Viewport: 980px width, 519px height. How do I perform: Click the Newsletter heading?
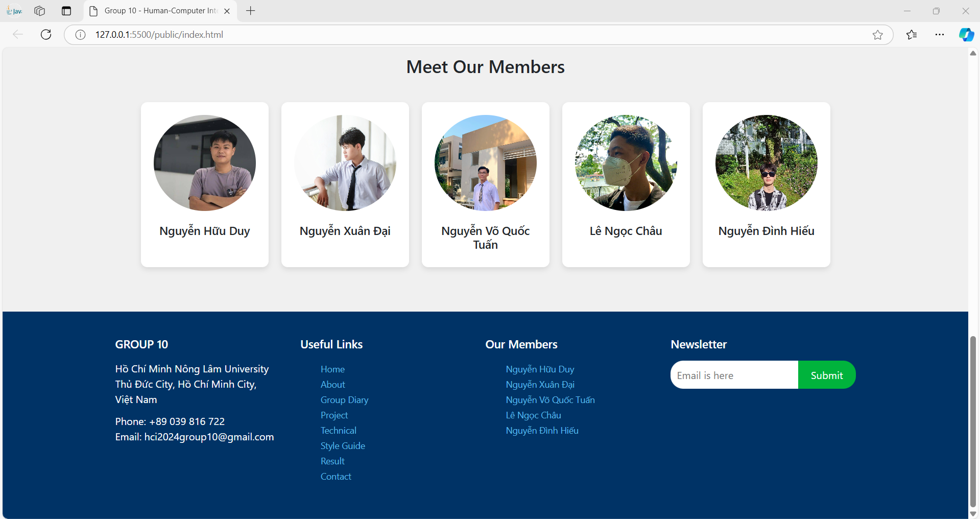click(x=699, y=344)
